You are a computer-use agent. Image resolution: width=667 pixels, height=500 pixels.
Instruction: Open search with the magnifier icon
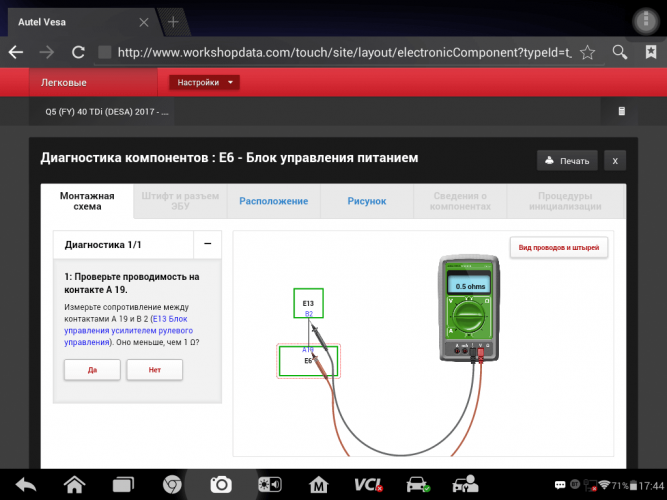(x=619, y=52)
